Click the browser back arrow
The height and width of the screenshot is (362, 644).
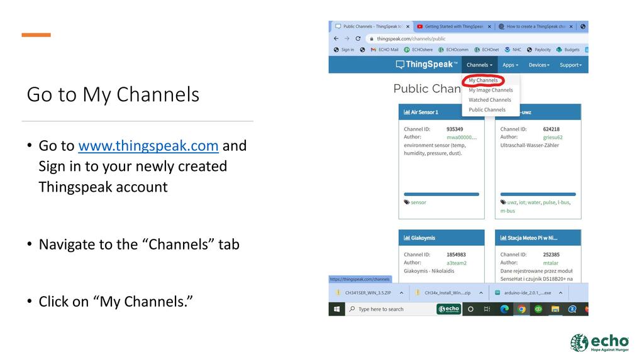tap(336, 38)
